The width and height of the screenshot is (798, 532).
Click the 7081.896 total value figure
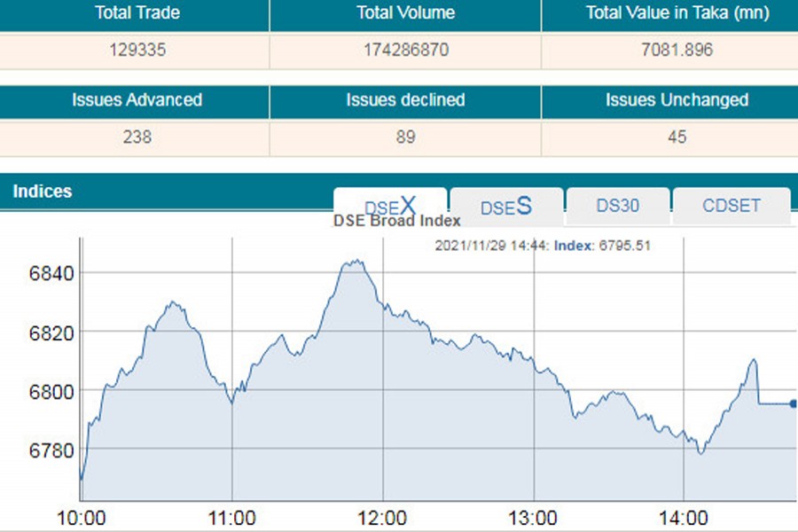[x=677, y=50]
